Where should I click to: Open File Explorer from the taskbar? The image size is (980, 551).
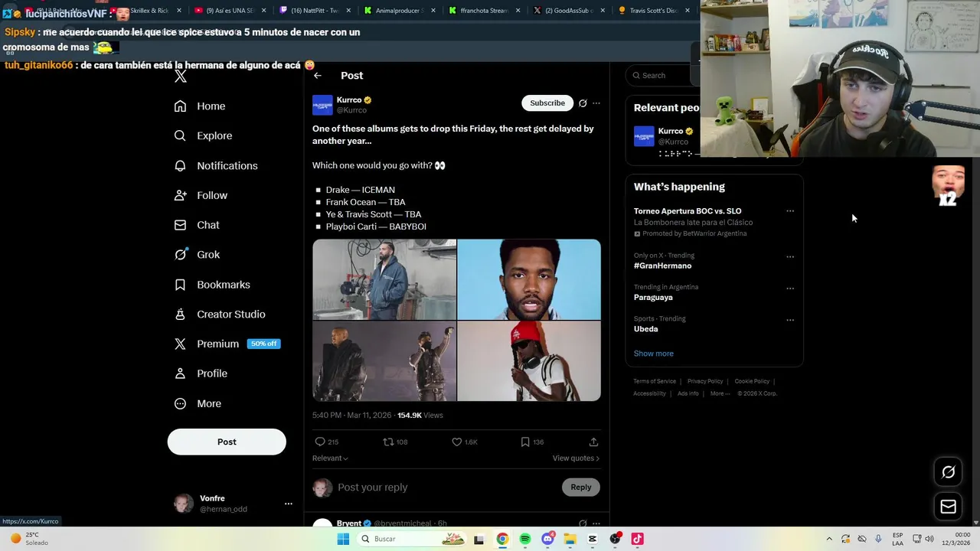[570, 539]
